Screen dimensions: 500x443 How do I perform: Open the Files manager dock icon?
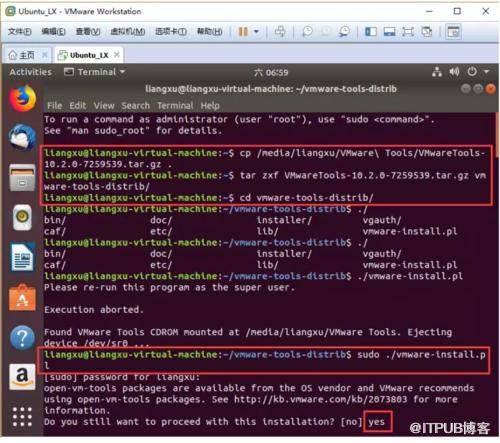pyautogui.click(x=22, y=178)
